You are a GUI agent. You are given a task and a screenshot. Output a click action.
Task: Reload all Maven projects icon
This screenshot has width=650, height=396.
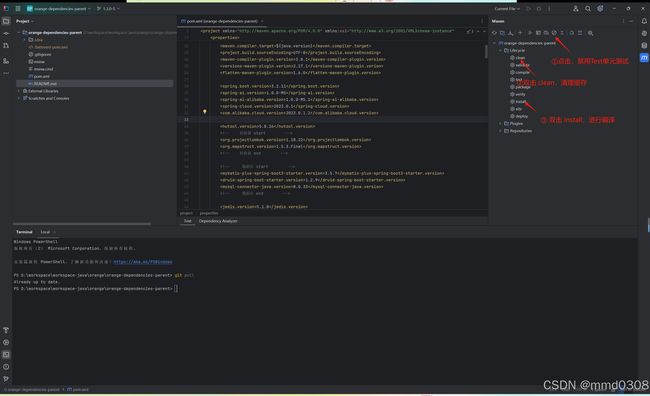[x=494, y=33]
